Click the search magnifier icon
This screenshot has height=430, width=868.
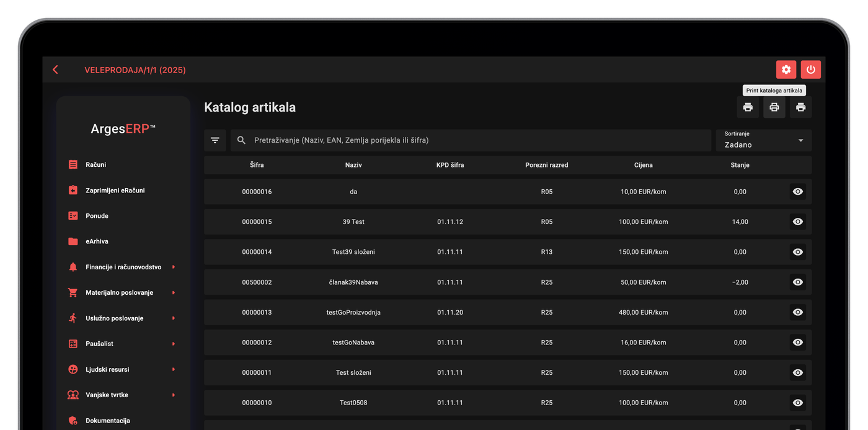click(x=241, y=140)
